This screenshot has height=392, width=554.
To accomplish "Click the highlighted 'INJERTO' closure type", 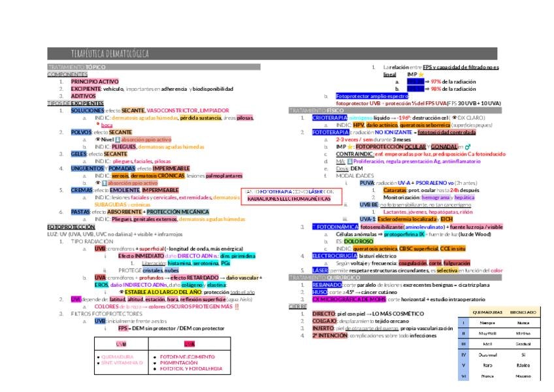I will [x=323, y=329].
